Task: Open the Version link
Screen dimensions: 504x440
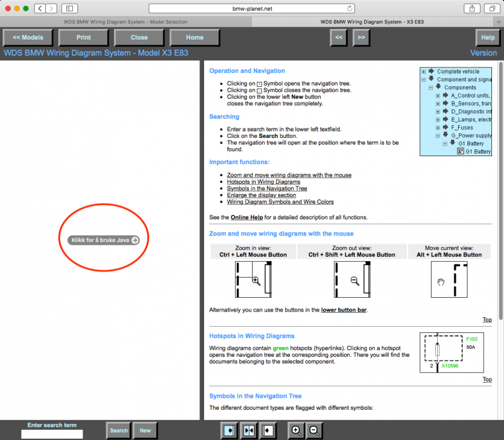Action: pyautogui.click(x=483, y=53)
